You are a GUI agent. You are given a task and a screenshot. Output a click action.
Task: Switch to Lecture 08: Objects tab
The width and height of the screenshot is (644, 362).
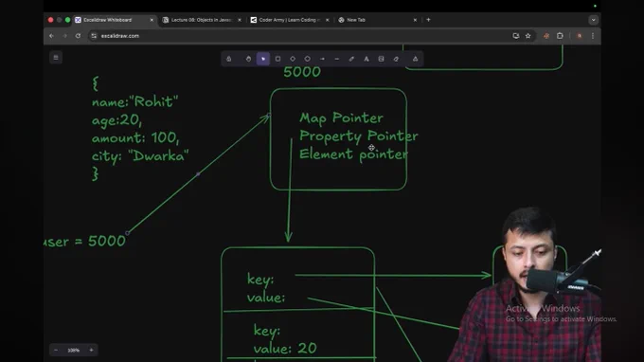[201, 20]
